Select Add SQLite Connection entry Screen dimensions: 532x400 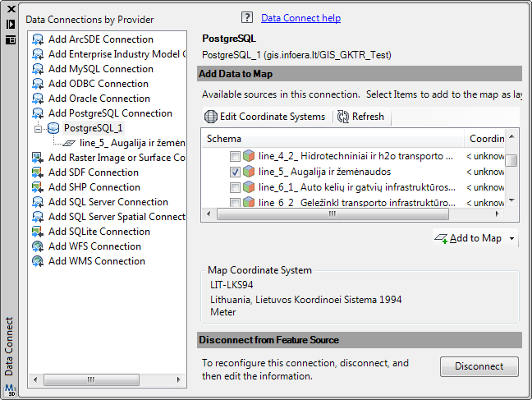pos(99,232)
